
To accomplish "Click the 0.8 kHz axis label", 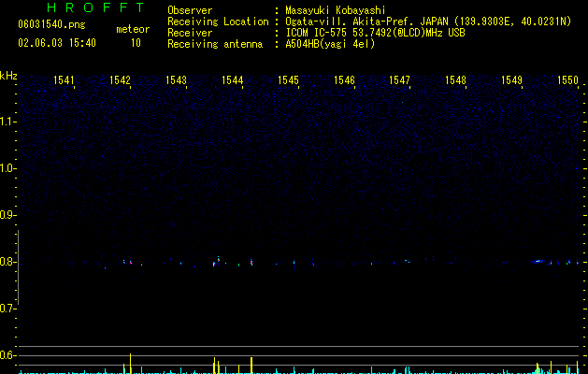I will [x=8, y=262].
